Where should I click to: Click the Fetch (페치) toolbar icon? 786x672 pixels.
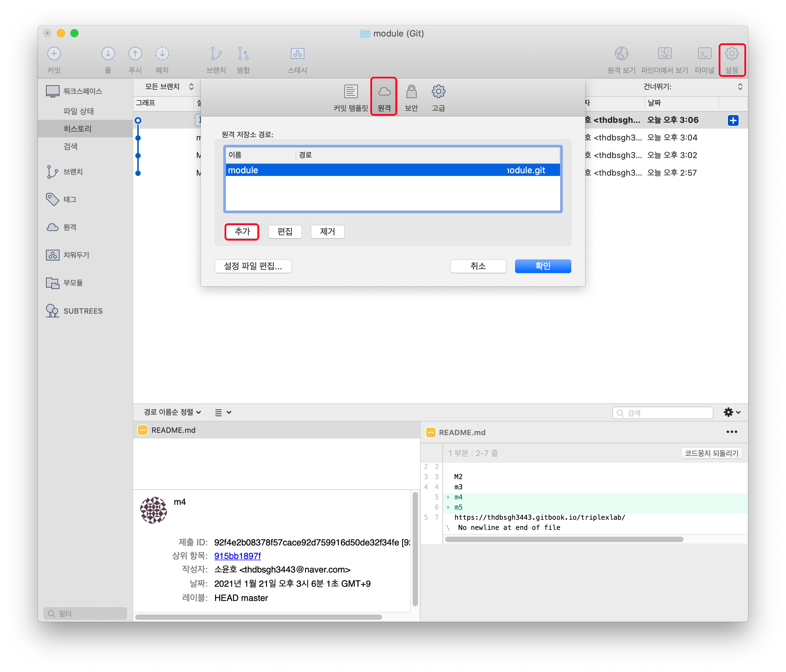pos(162,54)
